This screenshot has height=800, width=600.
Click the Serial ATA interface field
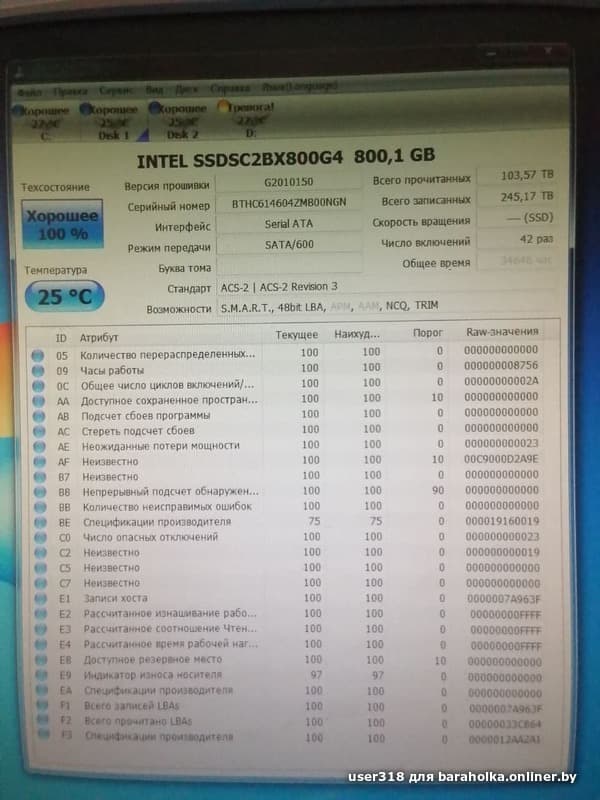pyautogui.click(x=289, y=224)
